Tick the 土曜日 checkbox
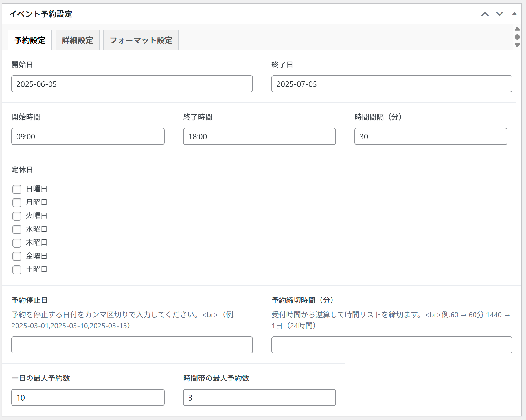 [17, 270]
